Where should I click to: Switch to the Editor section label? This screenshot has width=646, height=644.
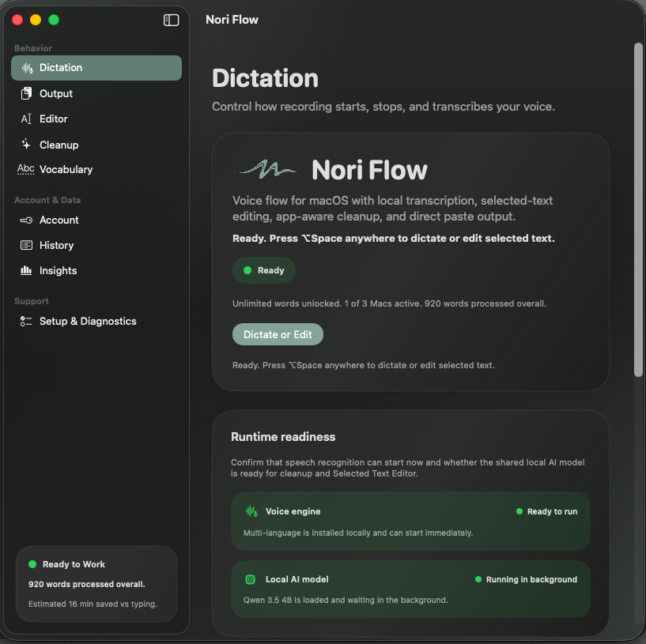[54, 119]
